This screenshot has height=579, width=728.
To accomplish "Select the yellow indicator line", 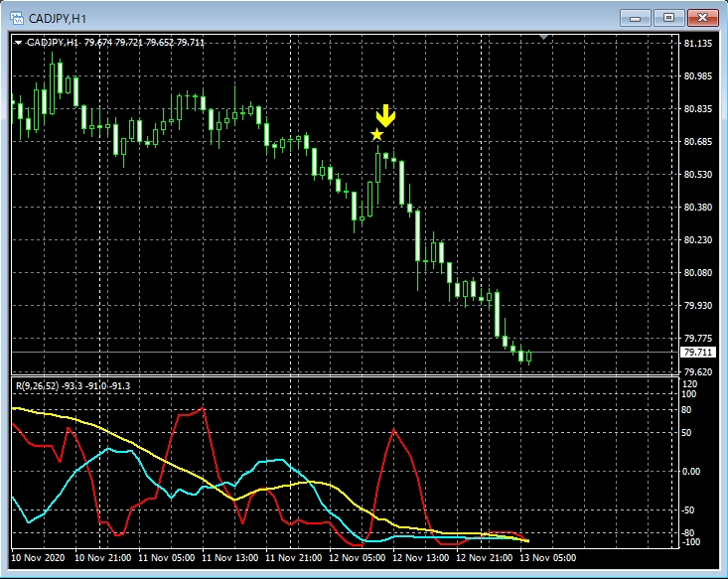I will pyautogui.click(x=149, y=453).
